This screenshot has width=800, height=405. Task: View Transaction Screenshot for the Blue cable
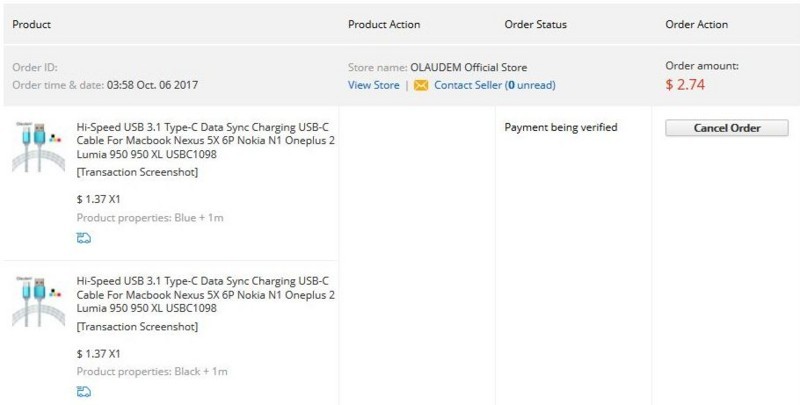point(137,172)
